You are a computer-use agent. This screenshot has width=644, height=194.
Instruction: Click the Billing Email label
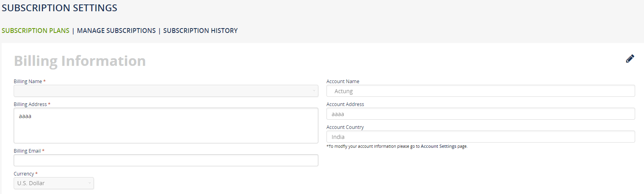[27, 151]
